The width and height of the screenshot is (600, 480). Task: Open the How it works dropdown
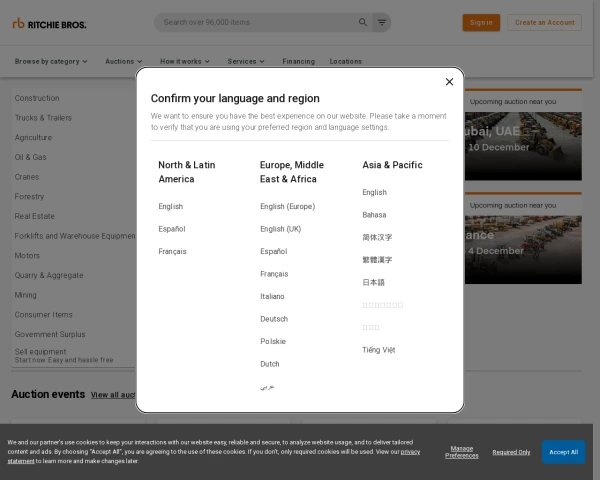(185, 61)
